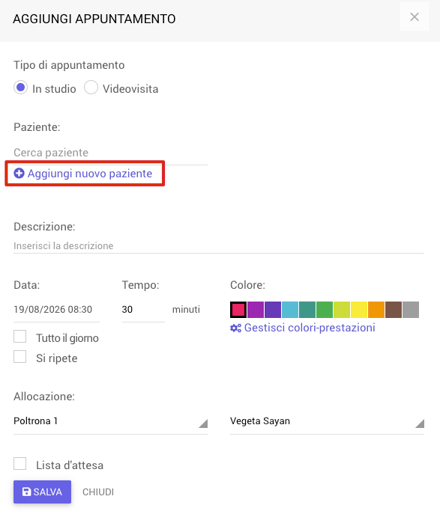Click the CHIUDI button
The height and width of the screenshot is (517, 440).
(x=98, y=492)
